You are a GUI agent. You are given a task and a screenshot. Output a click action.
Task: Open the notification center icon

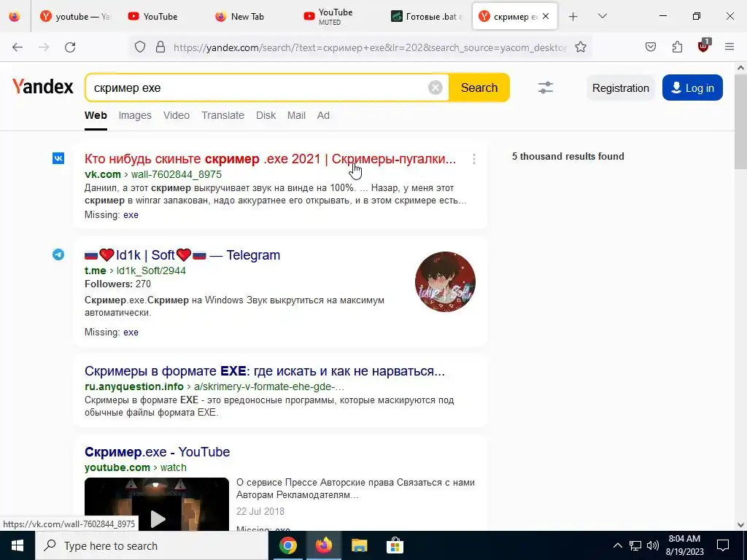723,545
